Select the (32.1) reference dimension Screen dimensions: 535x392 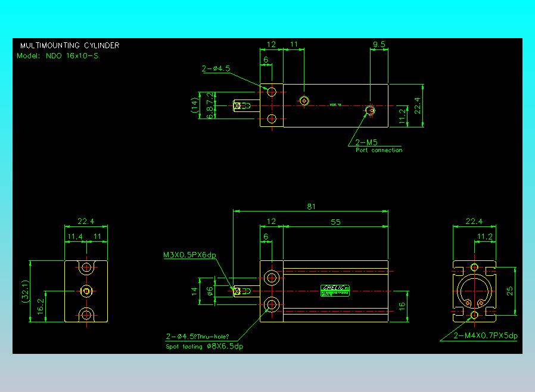point(26,291)
